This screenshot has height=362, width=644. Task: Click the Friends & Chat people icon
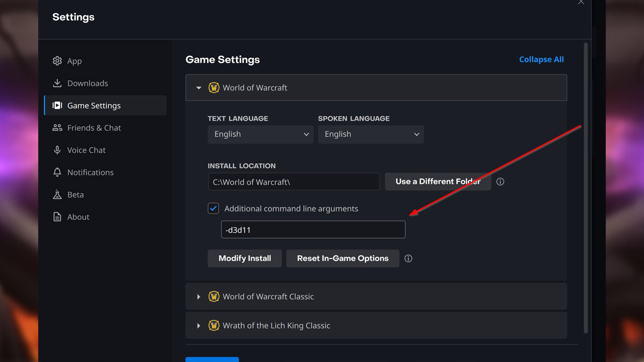[x=57, y=128]
